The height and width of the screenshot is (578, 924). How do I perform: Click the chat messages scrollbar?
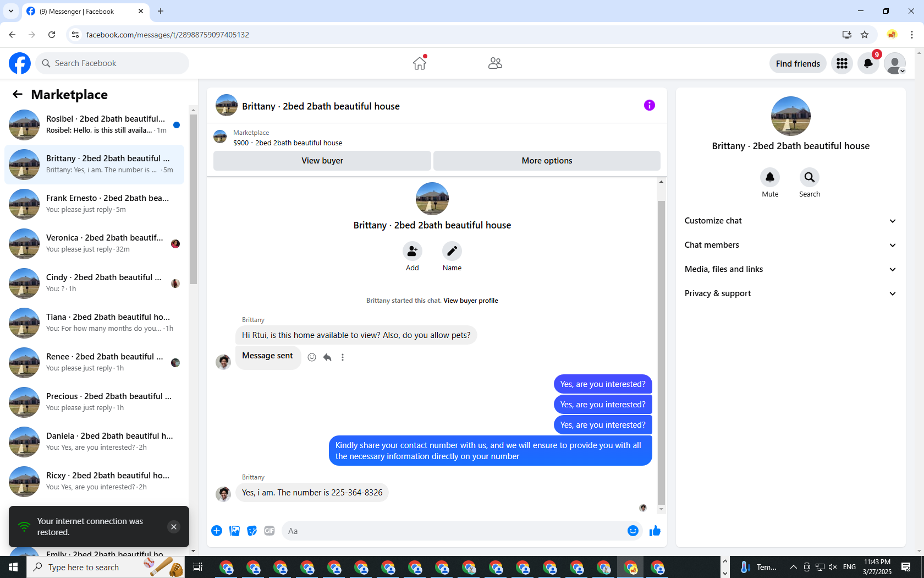tap(661, 352)
